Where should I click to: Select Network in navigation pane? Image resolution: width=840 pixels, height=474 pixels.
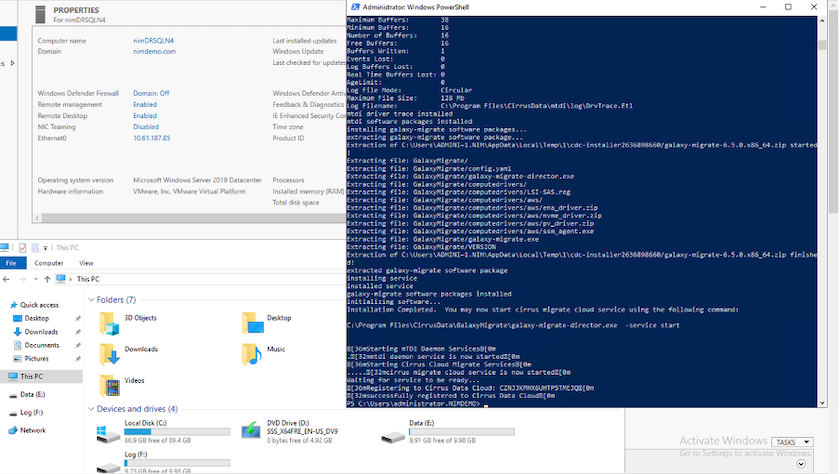pyautogui.click(x=33, y=430)
